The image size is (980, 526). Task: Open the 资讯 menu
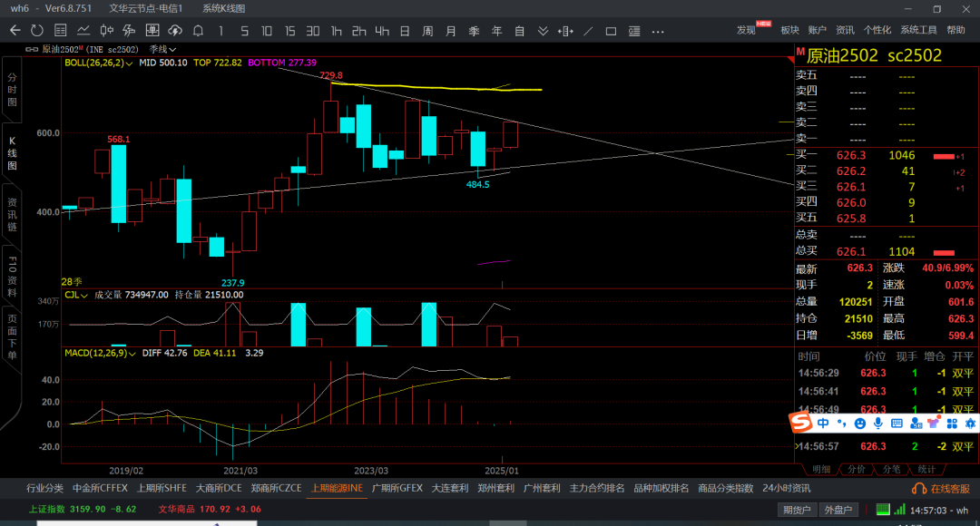[x=845, y=30]
